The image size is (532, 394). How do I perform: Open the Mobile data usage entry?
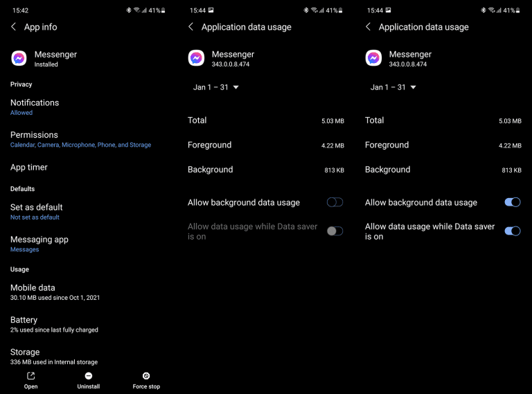tap(33, 292)
